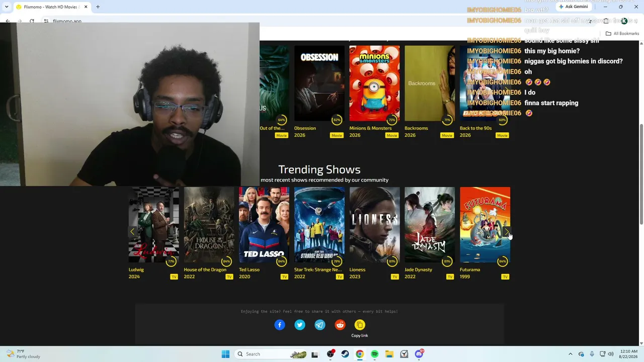Open the Futurama title link

470,269
